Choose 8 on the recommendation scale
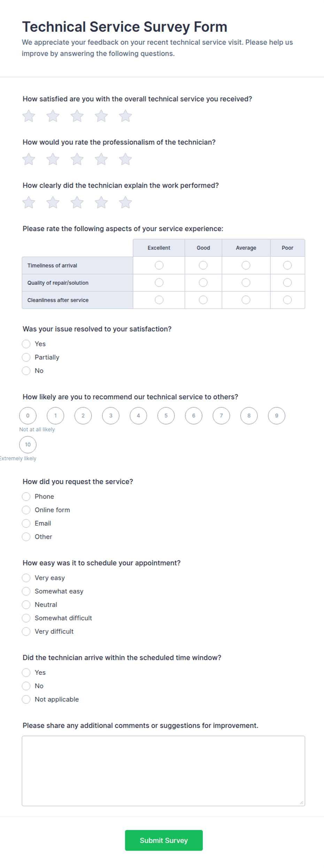Image resolution: width=324 pixels, height=868 pixels. (x=249, y=416)
